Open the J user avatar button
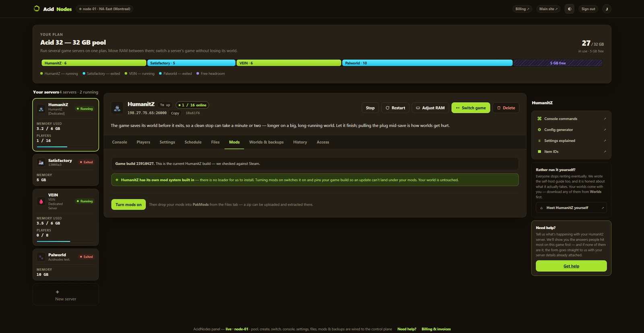 pos(607,9)
